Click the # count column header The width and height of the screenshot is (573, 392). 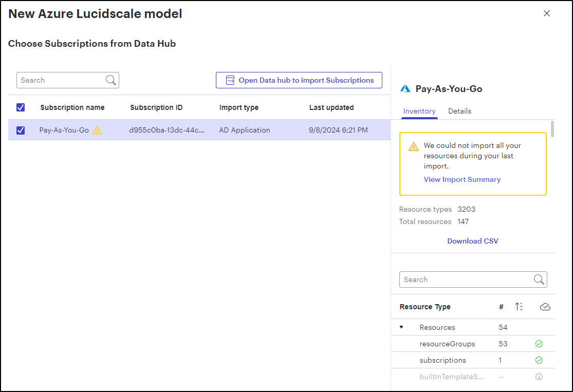point(501,307)
